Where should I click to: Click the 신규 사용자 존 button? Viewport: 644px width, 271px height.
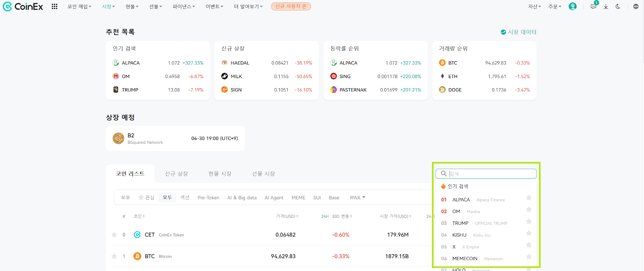click(x=291, y=6)
